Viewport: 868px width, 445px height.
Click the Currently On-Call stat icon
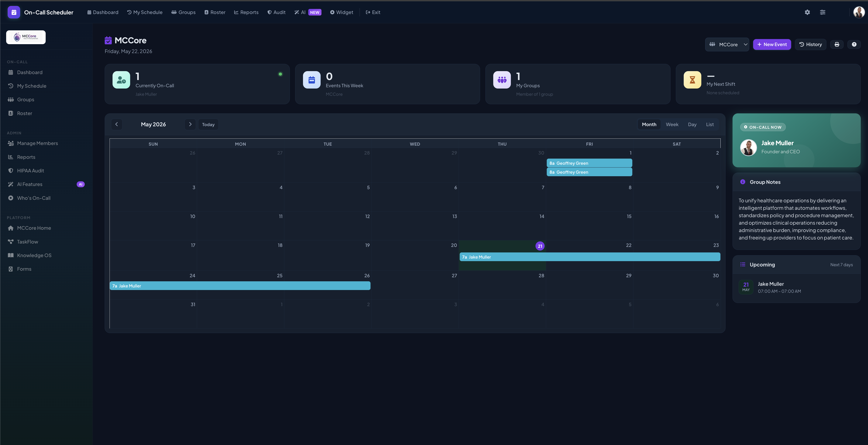(x=121, y=80)
